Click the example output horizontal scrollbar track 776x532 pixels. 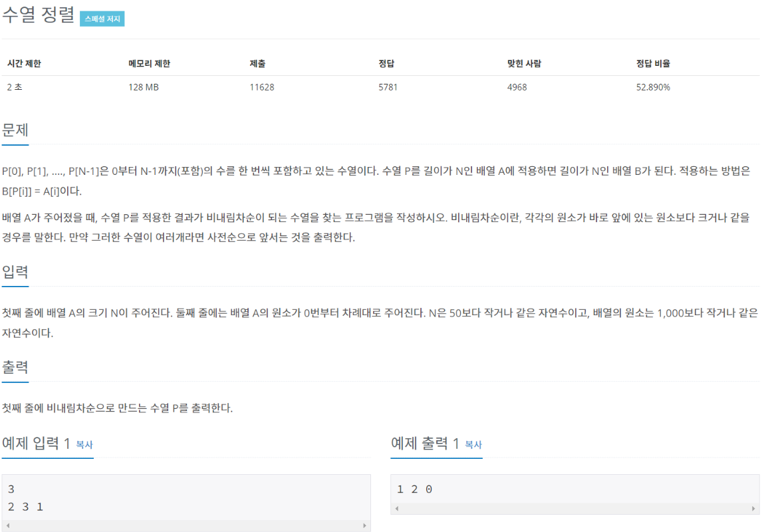[x=575, y=508]
